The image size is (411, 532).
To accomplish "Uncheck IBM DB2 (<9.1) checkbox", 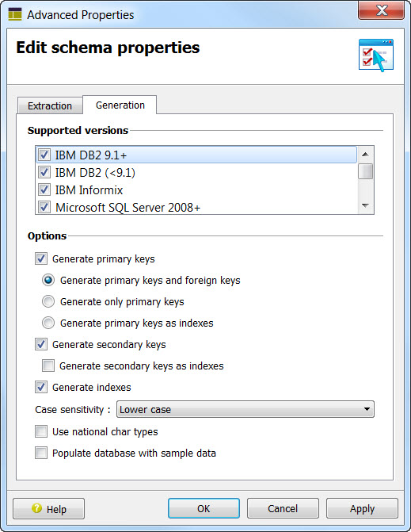I will tap(44, 172).
